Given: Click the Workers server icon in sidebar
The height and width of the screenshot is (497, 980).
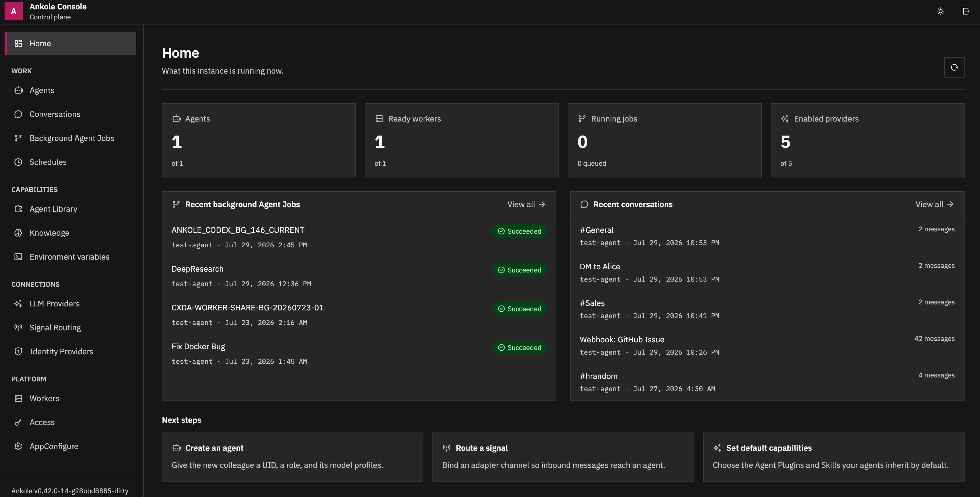Looking at the screenshot, I should pos(18,399).
